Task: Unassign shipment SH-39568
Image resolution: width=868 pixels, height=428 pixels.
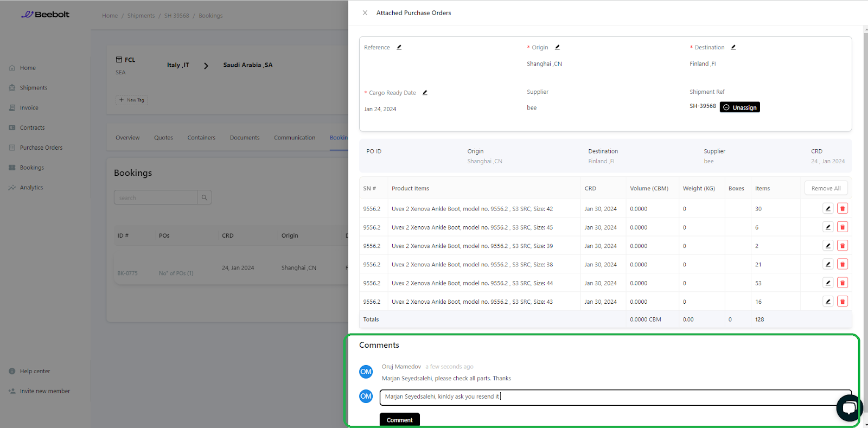Action: (739, 107)
